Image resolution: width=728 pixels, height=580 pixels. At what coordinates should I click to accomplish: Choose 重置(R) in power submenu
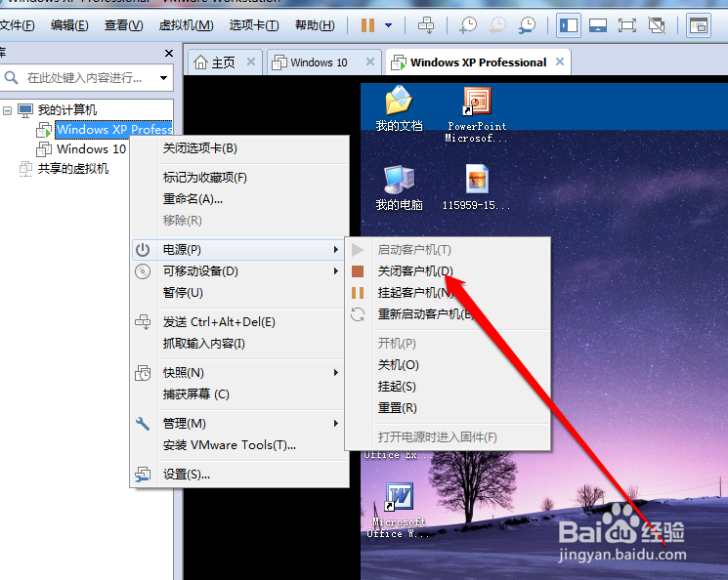448,408
